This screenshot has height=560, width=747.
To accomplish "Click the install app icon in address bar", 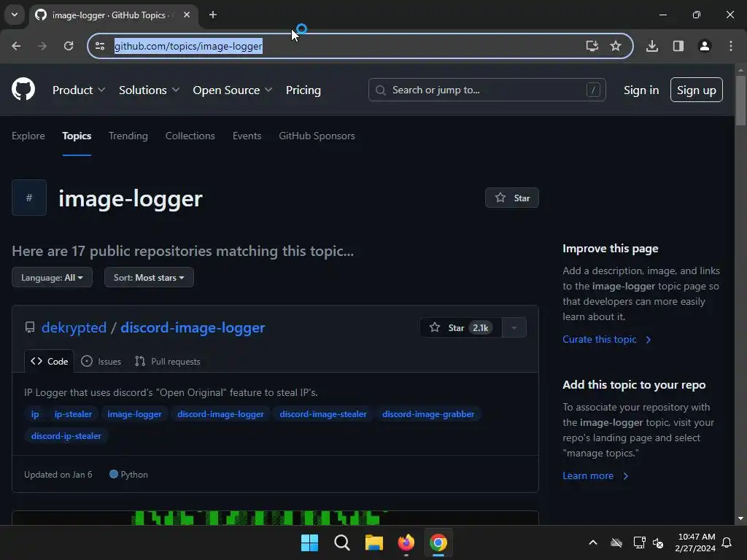I will tap(592, 46).
